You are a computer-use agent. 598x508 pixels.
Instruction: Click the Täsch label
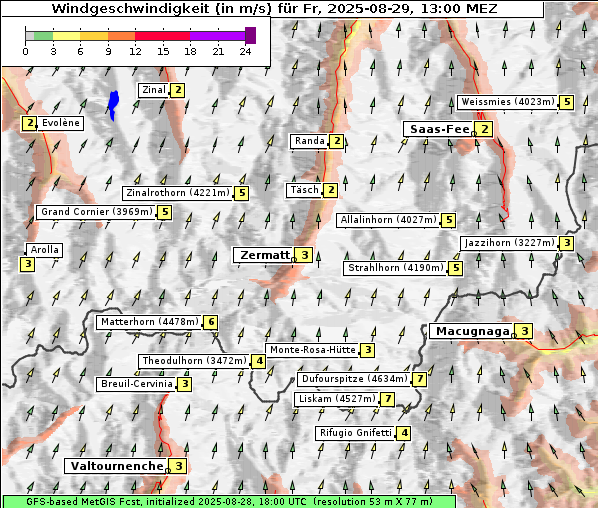(x=304, y=190)
